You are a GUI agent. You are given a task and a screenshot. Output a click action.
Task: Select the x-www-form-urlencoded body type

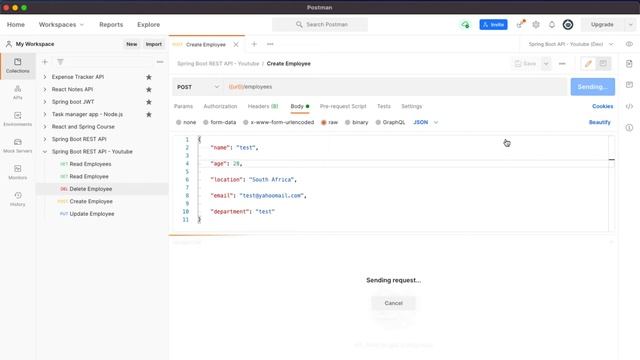(x=278, y=122)
